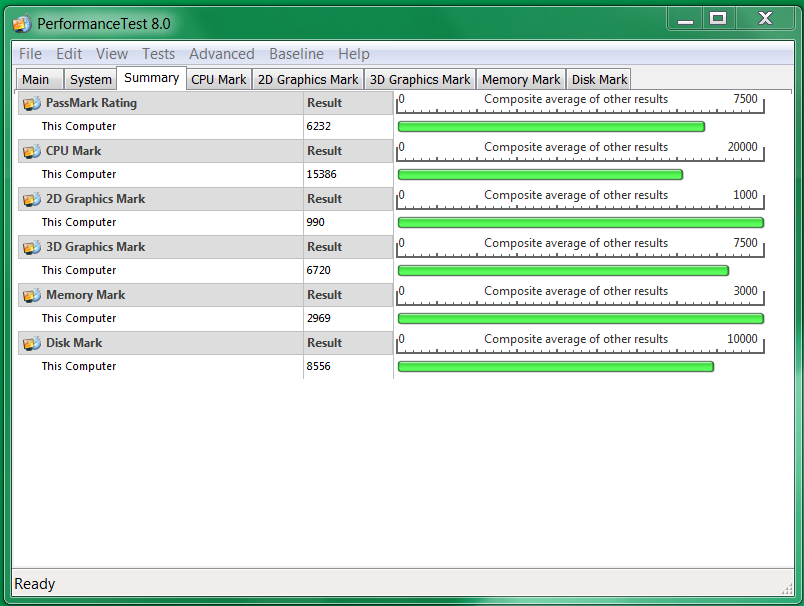Viewport: 804px width, 606px height.
Task: Select the Summary tab
Action: tap(151, 78)
